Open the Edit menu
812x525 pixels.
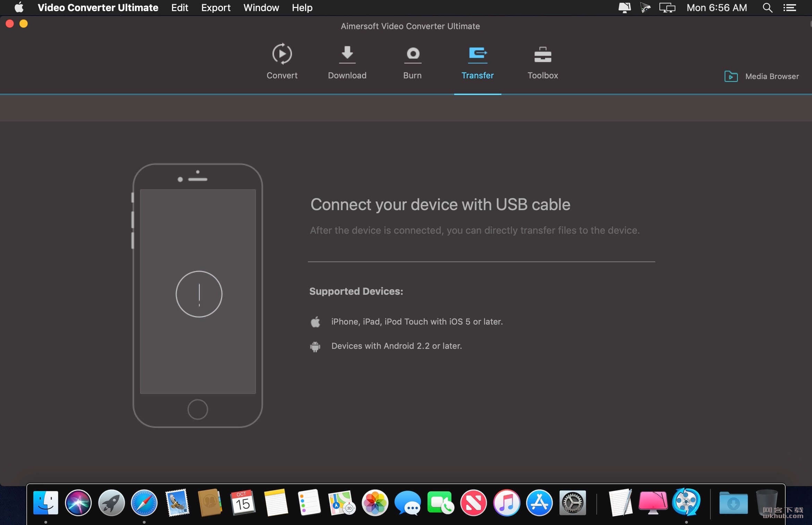point(180,8)
